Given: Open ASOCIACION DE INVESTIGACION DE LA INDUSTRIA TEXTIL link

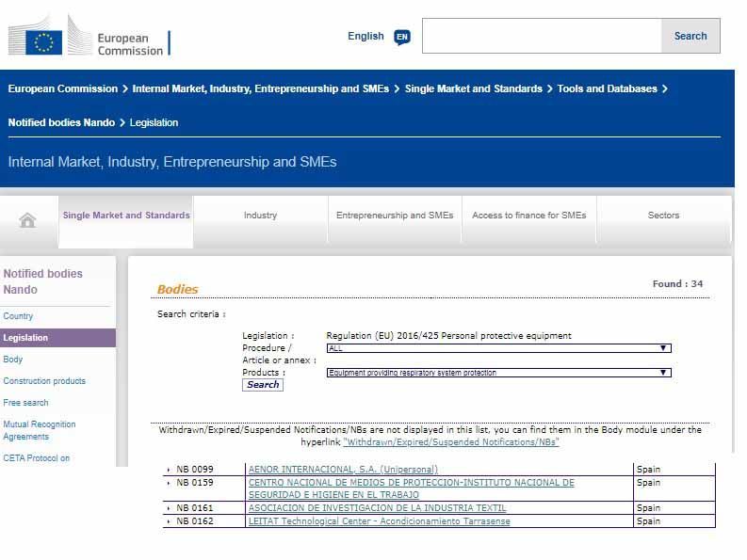Looking at the screenshot, I should click(x=377, y=508).
